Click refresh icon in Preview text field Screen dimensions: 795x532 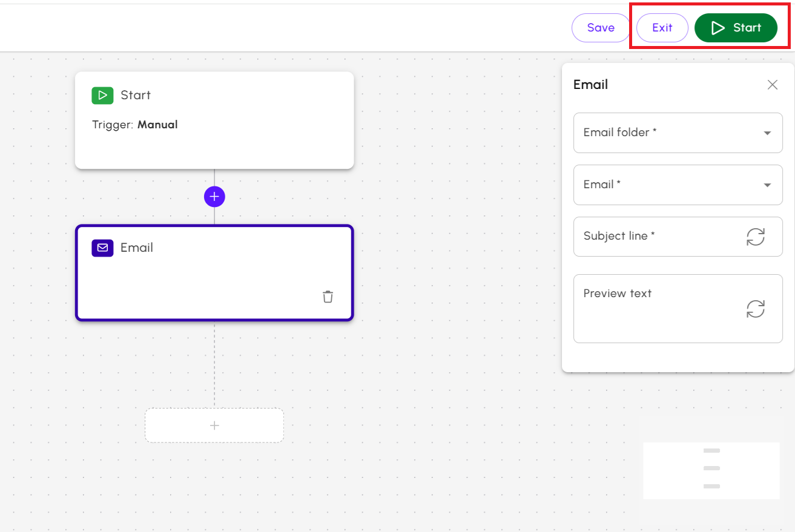click(x=756, y=309)
